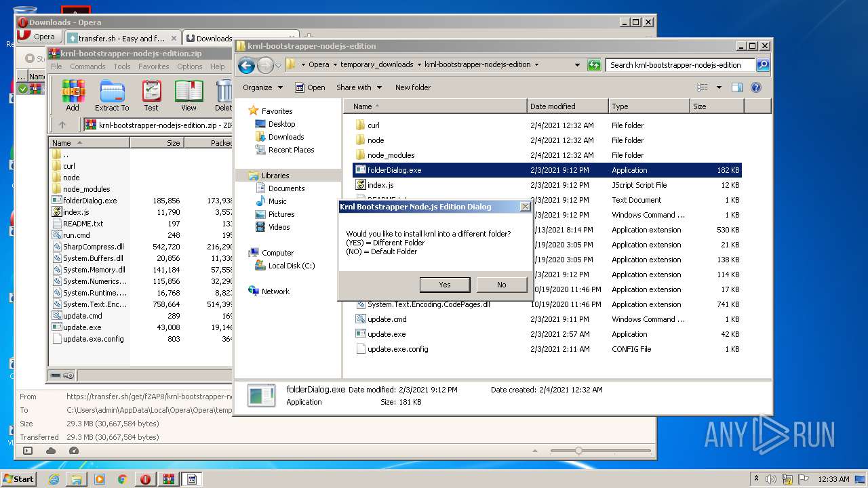Open the WinRAR Favorites menu
The image size is (868, 488).
point(154,66)
